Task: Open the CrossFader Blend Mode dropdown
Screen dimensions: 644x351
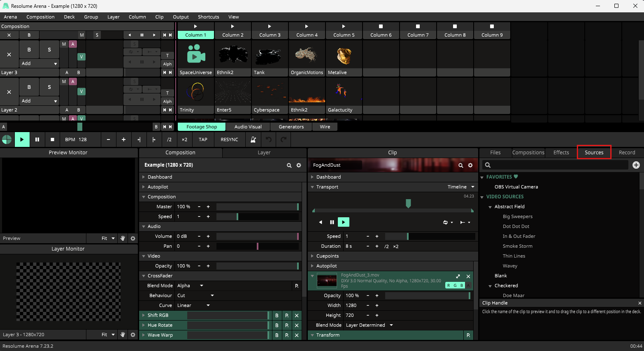Action: coord(190,286)
